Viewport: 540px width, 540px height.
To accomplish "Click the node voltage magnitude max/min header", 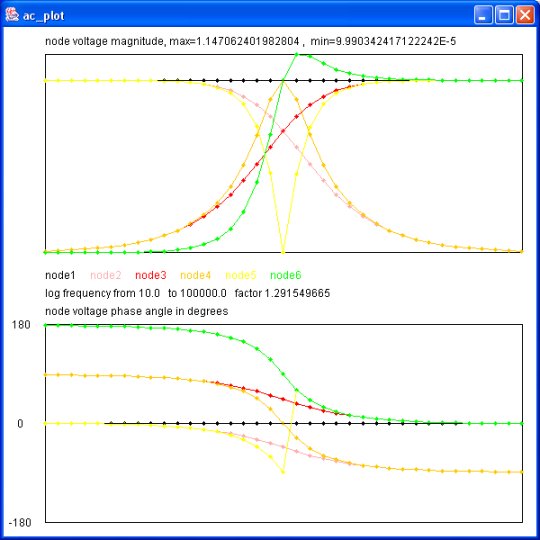I will pyautogui.click(x=250, y=41).
